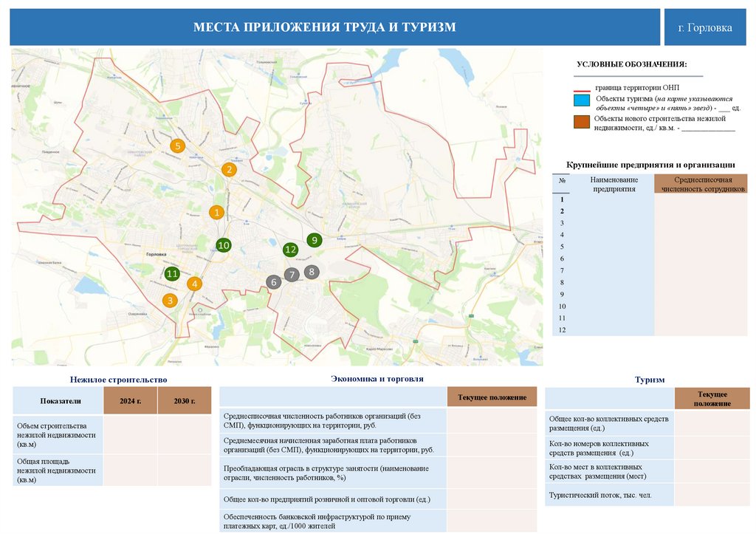Screen dimensions: 756x534
Task: Select orange map marker 4
Action: [x=194, y=283]
